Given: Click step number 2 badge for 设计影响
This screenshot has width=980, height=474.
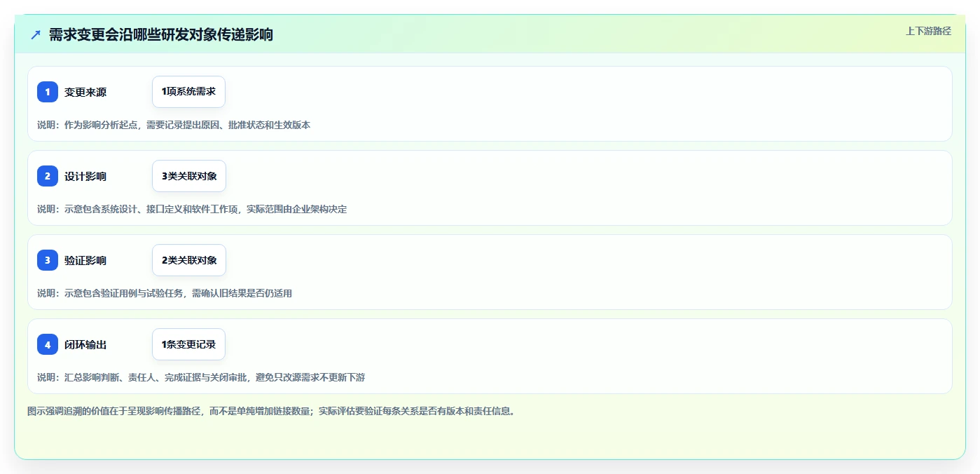Looking at the screenshot, I should point(48,176).
